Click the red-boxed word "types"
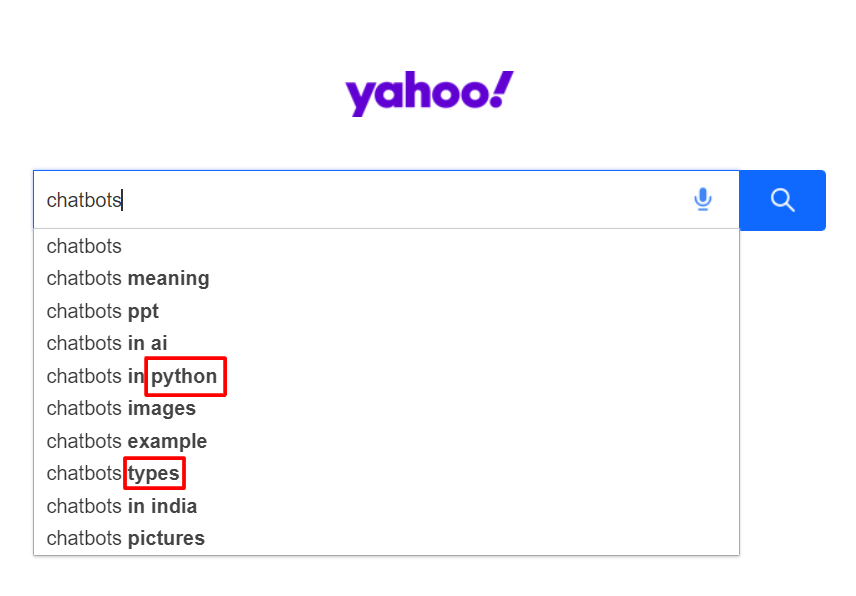Screen dimensions: 856x596 (x=154, y=473)
